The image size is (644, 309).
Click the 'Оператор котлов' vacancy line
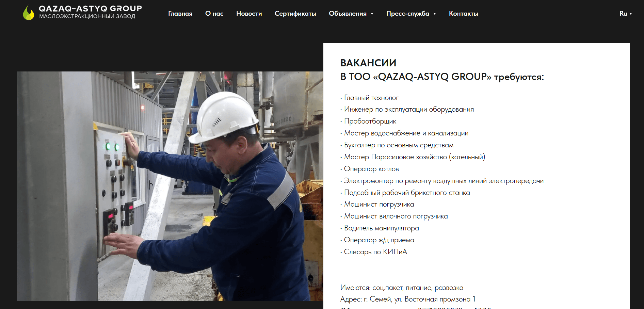pos(370,169)
